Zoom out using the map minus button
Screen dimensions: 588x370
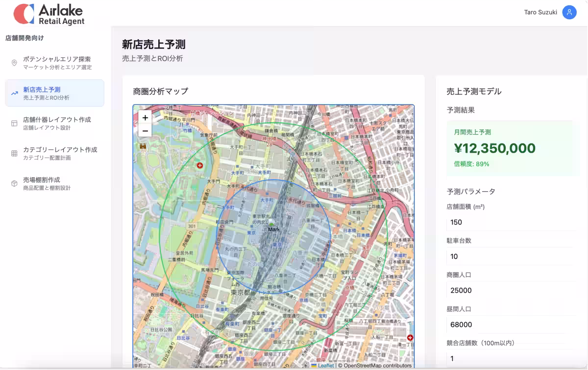pyautogui.click(x=145, y=131)
